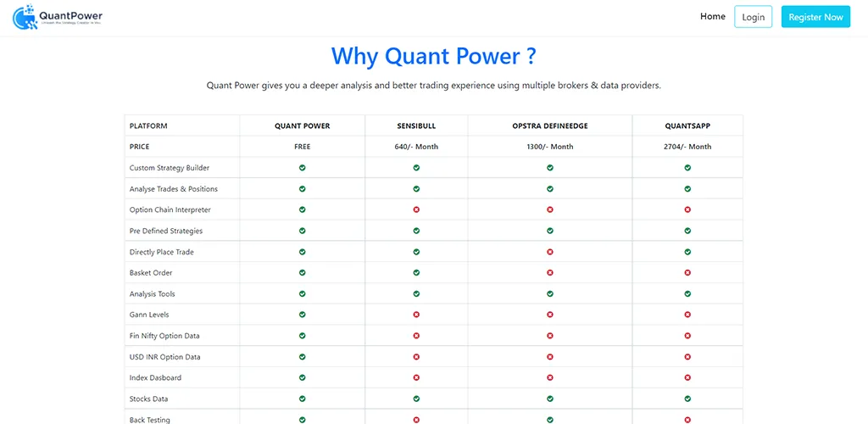Click the Gann Levels label
The width and height of the screenshot is (868, 424).
point(149,315)
